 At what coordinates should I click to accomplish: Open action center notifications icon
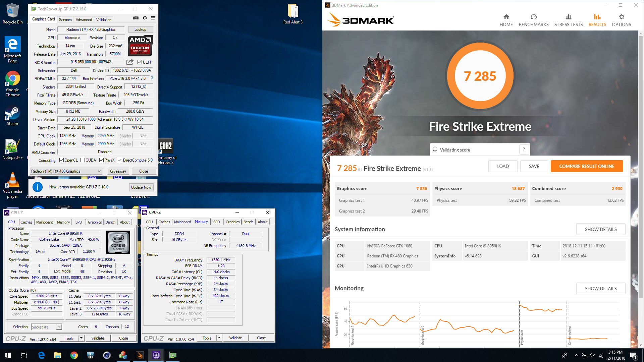[633, 355]
